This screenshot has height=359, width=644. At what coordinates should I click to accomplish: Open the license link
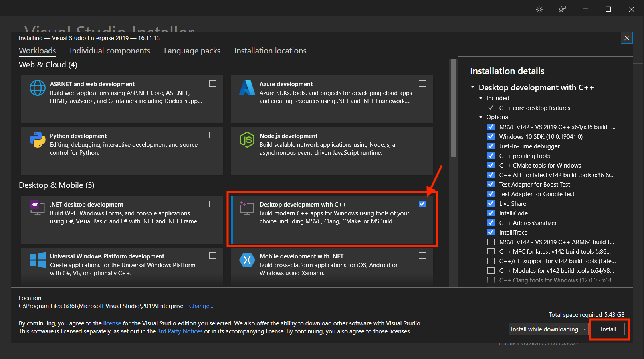(x=112, y=323)
